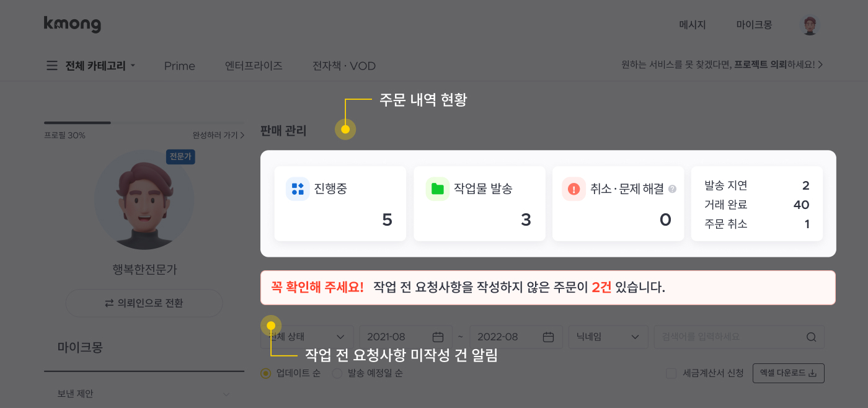The width and height of the screenshot is (868, 408).
Task: Go to 전자책 · VOD
Action: point(344,66)
